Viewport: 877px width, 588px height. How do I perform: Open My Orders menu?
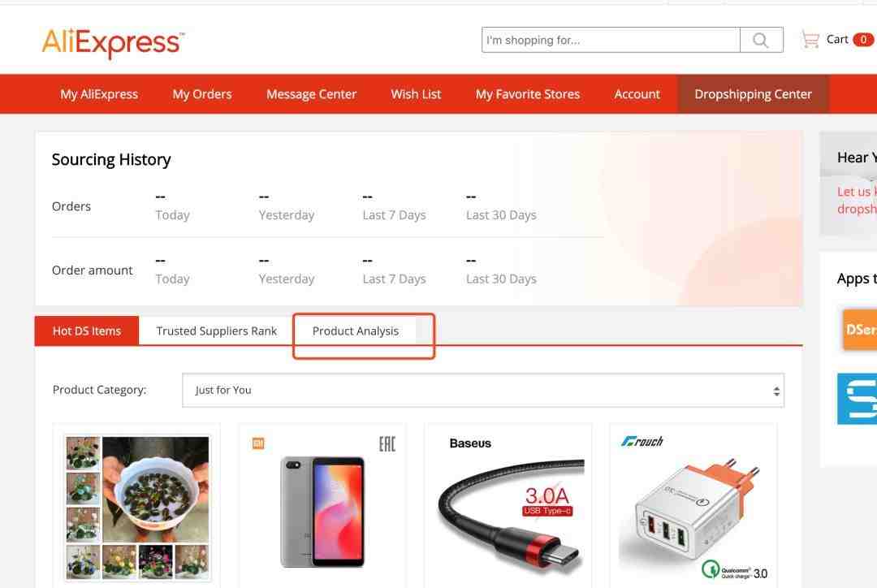click(x=202, y=94)
